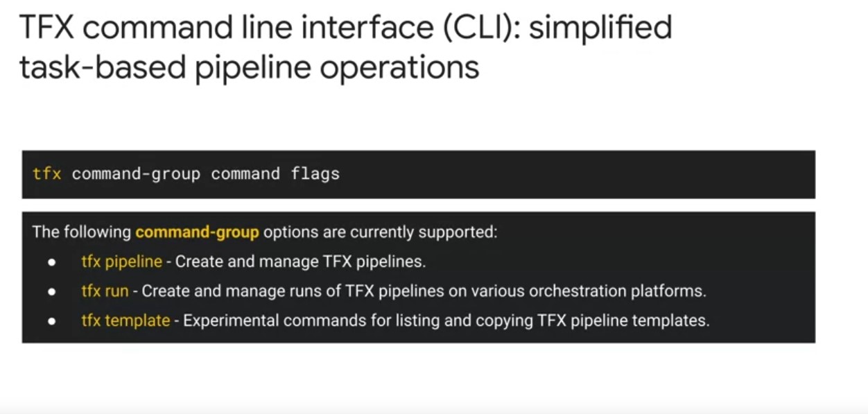The width and height of the screenshot is (868, 414).
Task: Click the "Create and manage TFX pipelines." description
Action: pos(300,261)
